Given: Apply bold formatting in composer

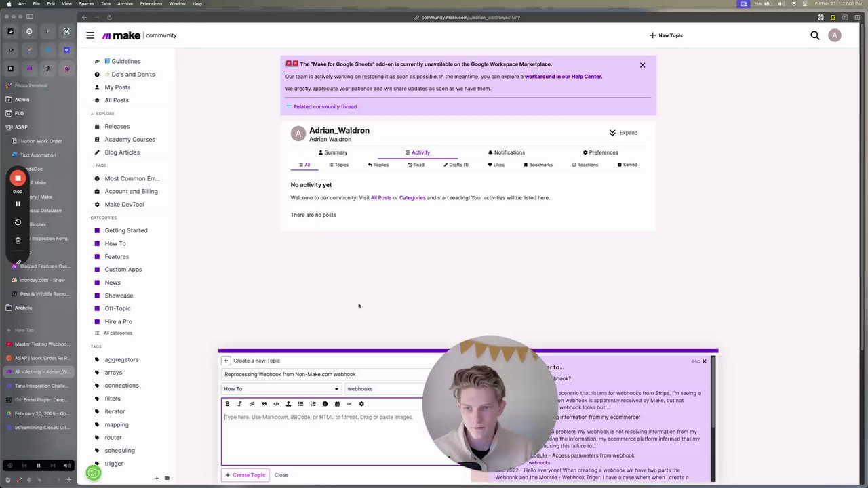Looking at the screenshot, I should (x=227, y=404).
